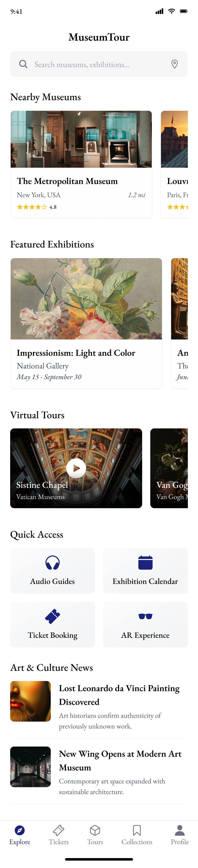Open the Louvre museum card
This screenshot has width=198, height=868.
pos(174,164)
